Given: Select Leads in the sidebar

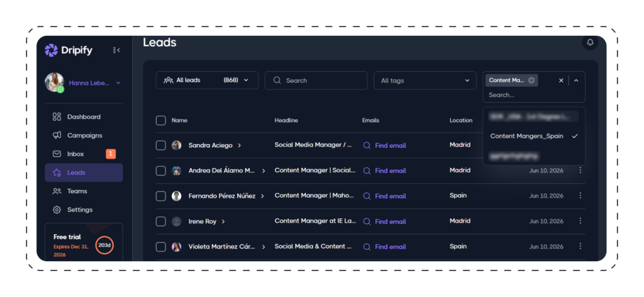Looking at the screenshot, I should point(84,172).
